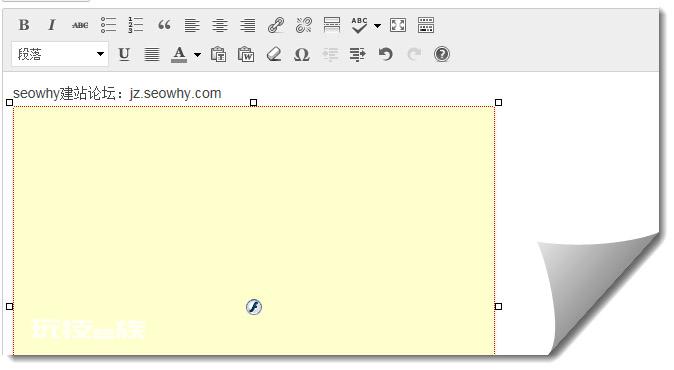Viewport: 674px width, 370px height.
Task: Click the outdent icon
Action: point(330,54)
